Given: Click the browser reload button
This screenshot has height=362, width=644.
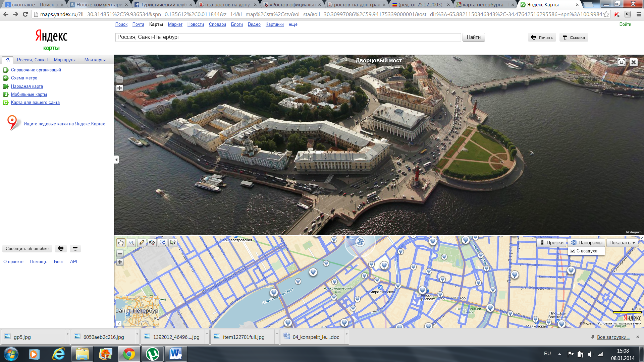Looking at the screenshot, I should 25,14.
